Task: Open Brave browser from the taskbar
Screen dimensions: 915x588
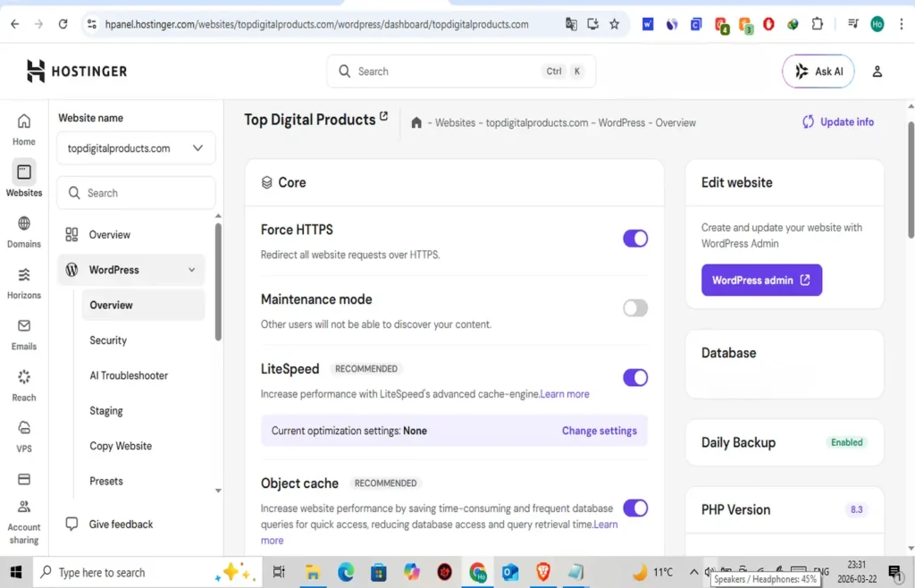Action: (x=542, y=572)
